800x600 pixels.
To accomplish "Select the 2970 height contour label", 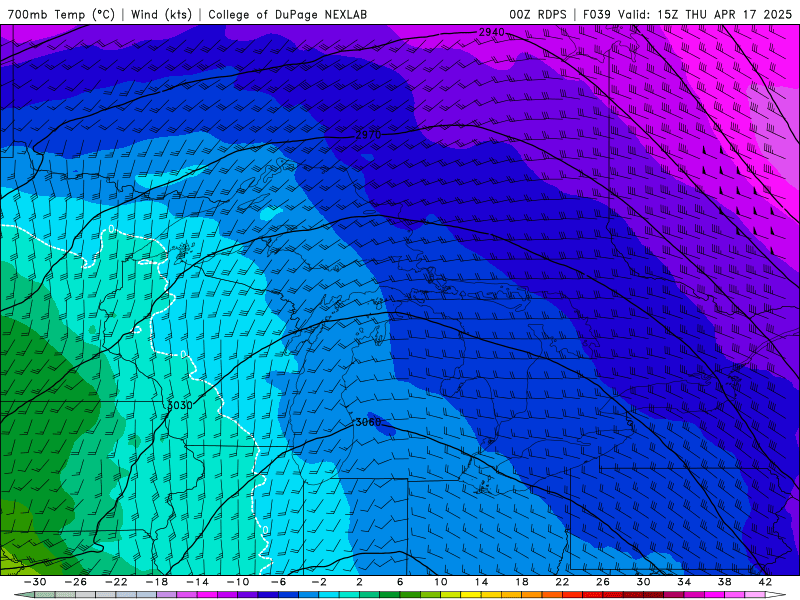I will click(x=368, y=135).
